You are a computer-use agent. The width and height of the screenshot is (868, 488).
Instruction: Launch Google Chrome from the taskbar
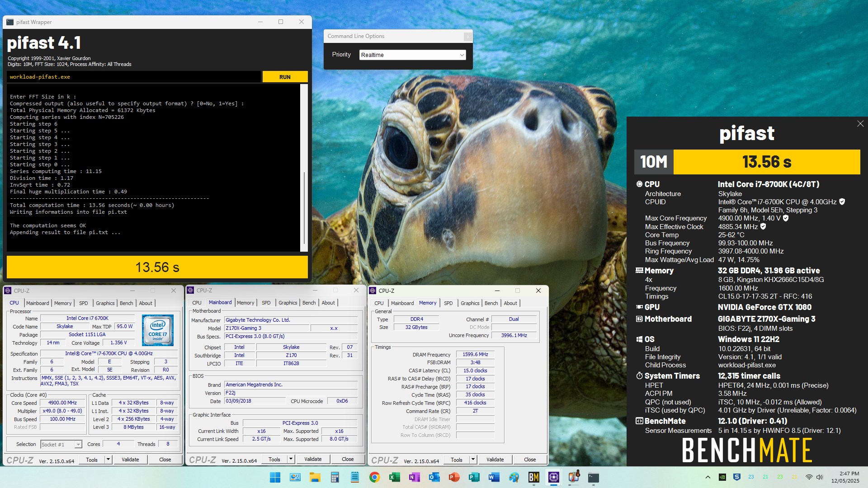click(x=374, y=477)
